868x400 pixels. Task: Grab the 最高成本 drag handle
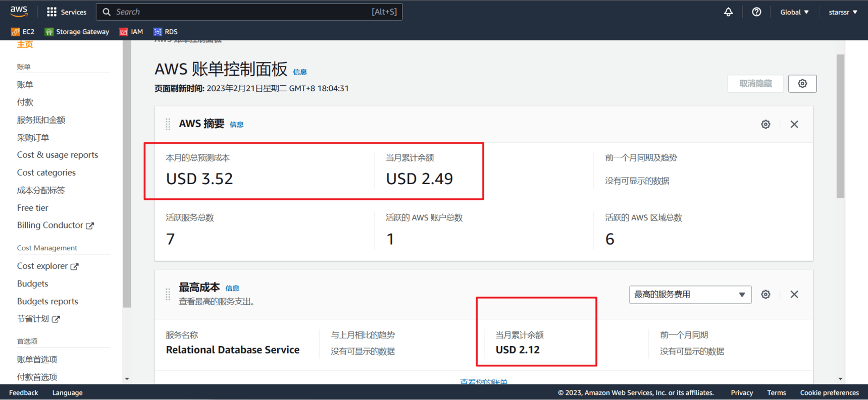[168, 294]
